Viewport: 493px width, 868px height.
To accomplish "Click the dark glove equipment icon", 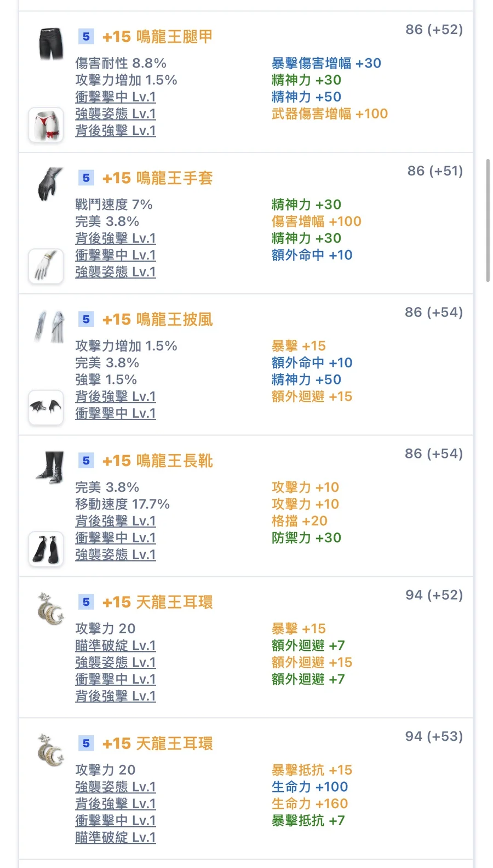I will pyautogui.click(x=50, y=184).
